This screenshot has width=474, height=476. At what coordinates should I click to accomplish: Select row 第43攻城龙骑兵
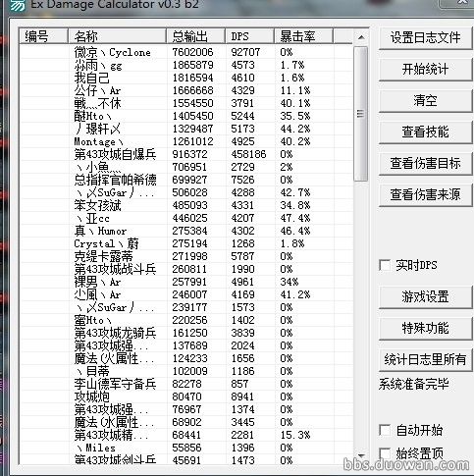(186, 333)
